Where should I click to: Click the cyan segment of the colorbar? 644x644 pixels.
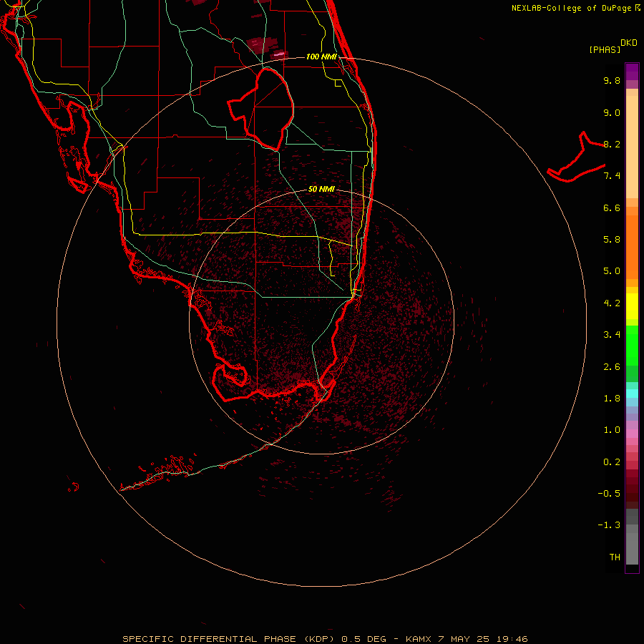(x=632, y=394)
